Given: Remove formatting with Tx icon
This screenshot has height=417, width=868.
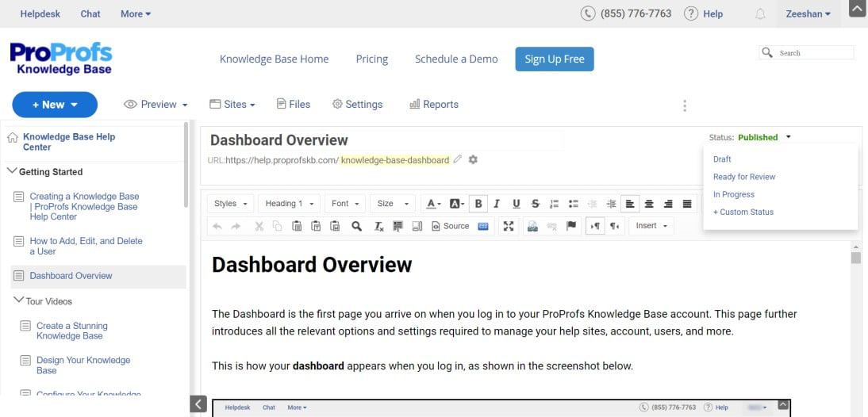Looking at the screenshot, I should (x=378, y=226).
